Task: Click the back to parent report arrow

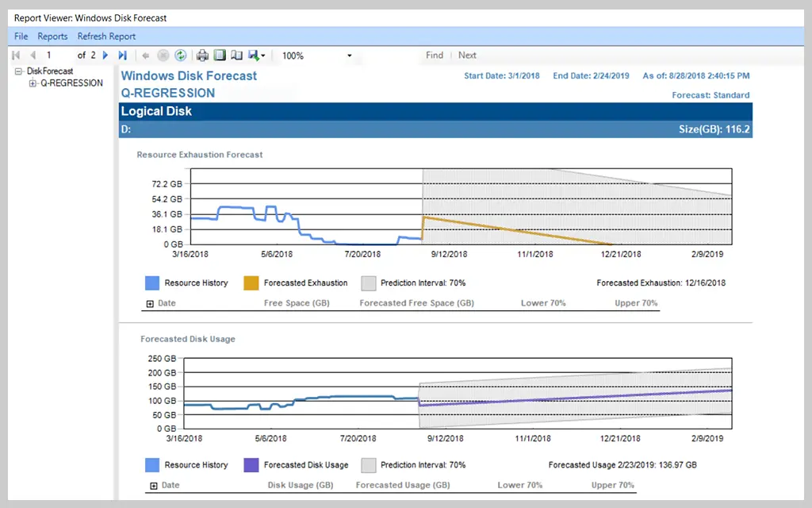Action: click(x=145, y=56)
